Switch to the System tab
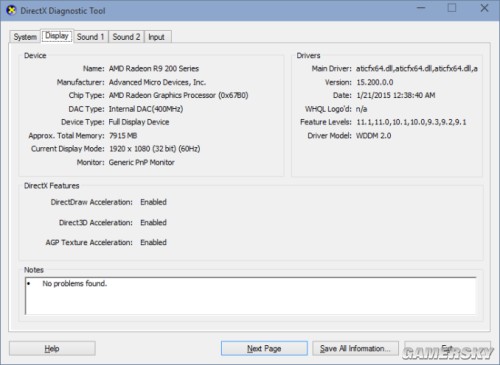500x365 pixels. tap(25, 37)
